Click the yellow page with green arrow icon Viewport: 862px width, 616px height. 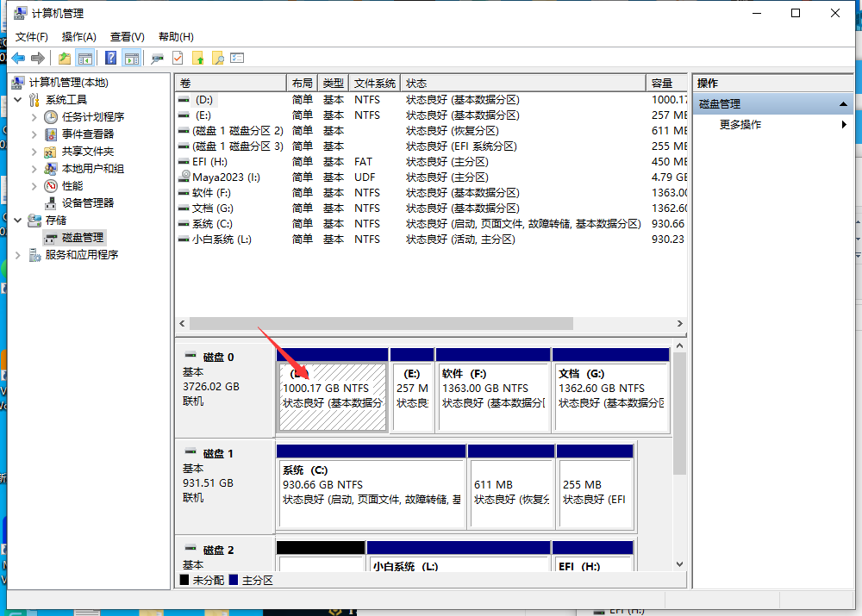pyautogui.click(x=198, y=58)
